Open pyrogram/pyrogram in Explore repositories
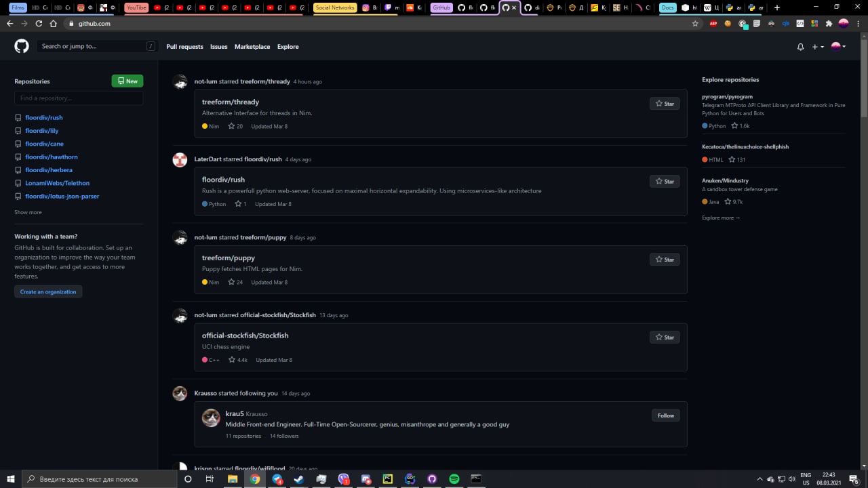 (727, 97)
